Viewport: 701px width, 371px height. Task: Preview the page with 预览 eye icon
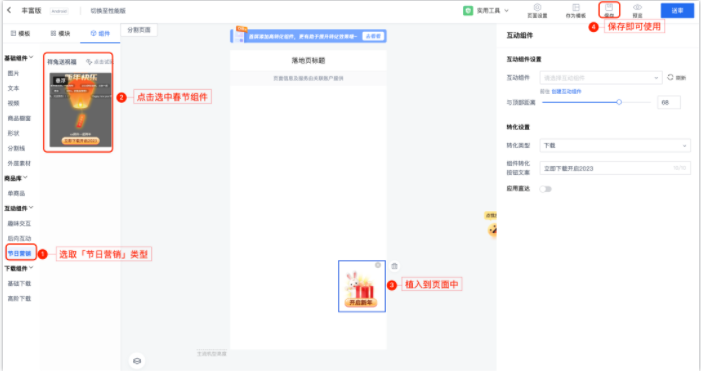click(638, 10)
